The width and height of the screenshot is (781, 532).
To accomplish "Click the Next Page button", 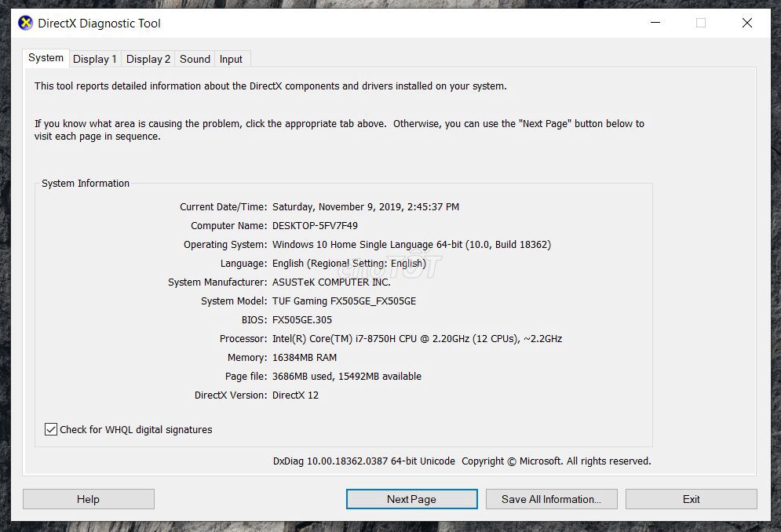I will click(411, 499).
